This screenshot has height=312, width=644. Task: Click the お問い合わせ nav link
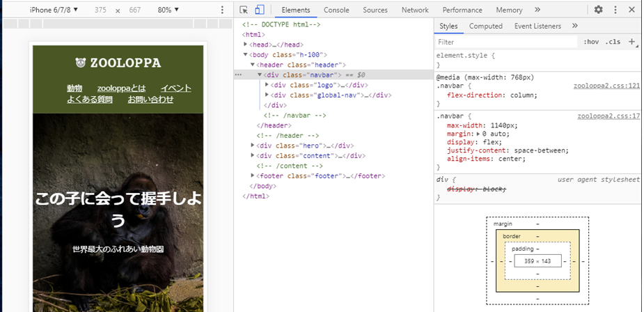[150, 99]
